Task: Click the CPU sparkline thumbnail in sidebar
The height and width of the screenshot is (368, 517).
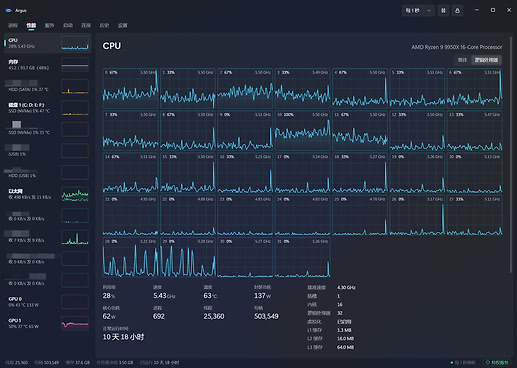Action: pyautogui.click(x=75, y=43)
